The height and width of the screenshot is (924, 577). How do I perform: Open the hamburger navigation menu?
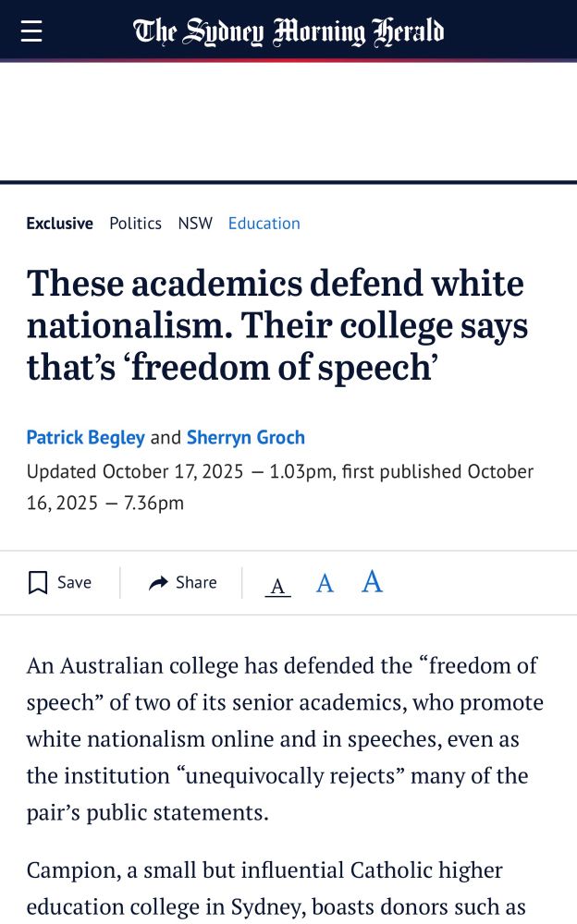pos(31,30)
